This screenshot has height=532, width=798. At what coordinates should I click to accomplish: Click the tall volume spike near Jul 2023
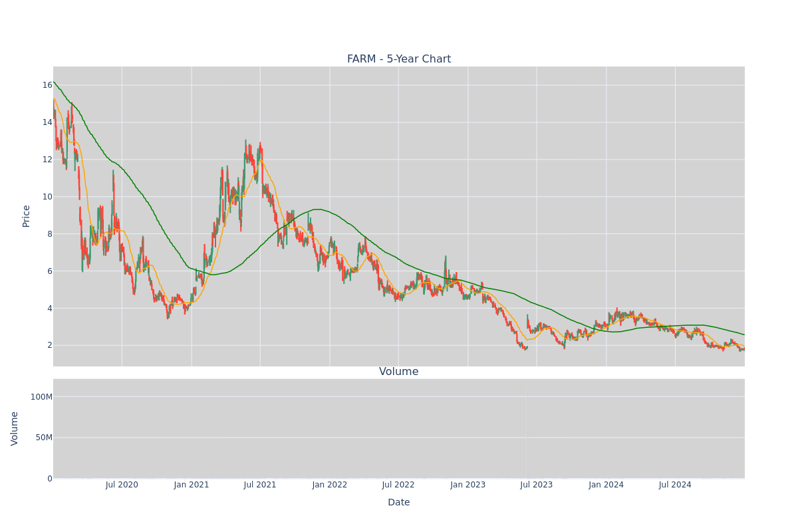[x=527, y=430]
